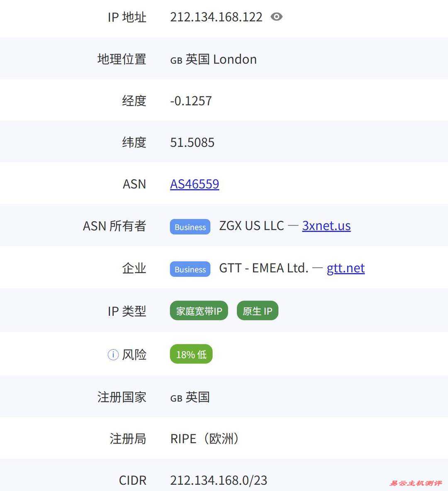Click the risk info icon

[x=113, y=354]
